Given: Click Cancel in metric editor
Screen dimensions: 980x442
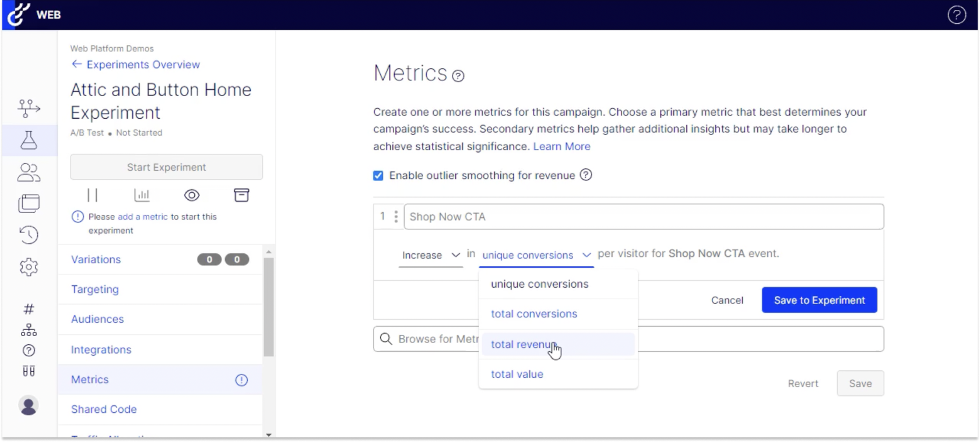Looking at the screenshot, I should pos(727,300).
